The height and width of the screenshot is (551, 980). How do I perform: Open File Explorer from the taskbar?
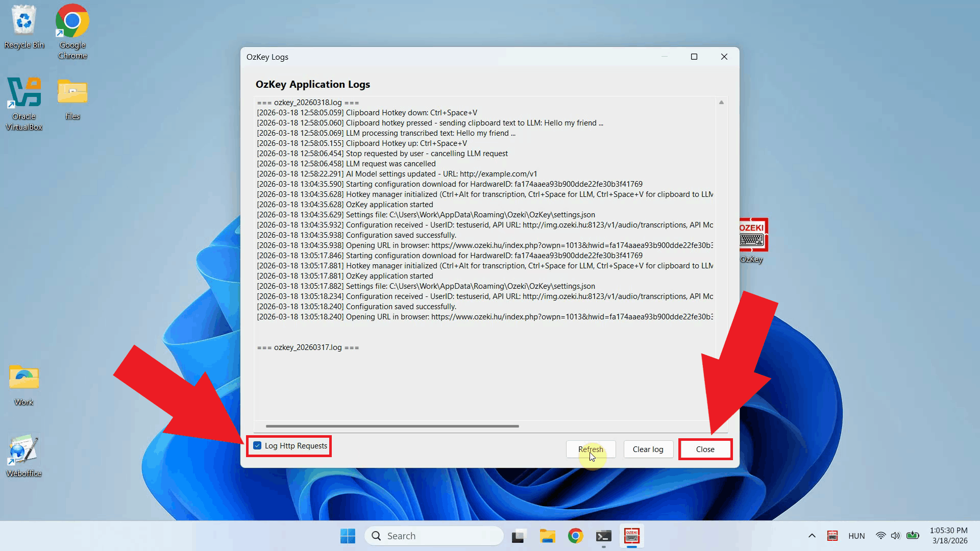[548, 536]
